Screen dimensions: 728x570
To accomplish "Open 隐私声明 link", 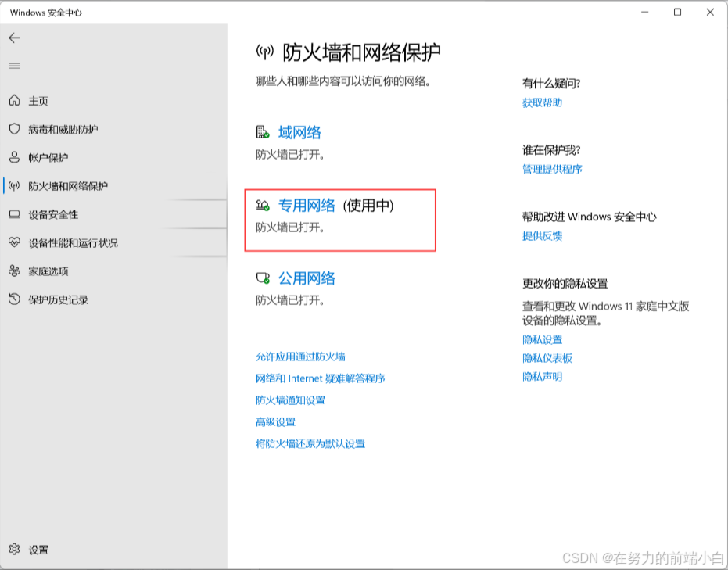I will click(543, 376).
